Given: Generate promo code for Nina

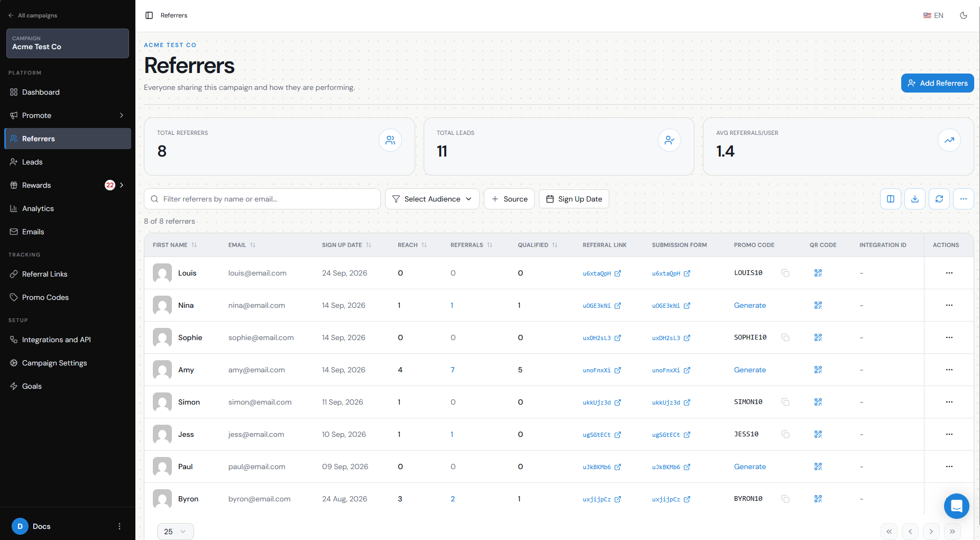Looking at the screenshot, I should pyautogui.click(x=750, y=305).
